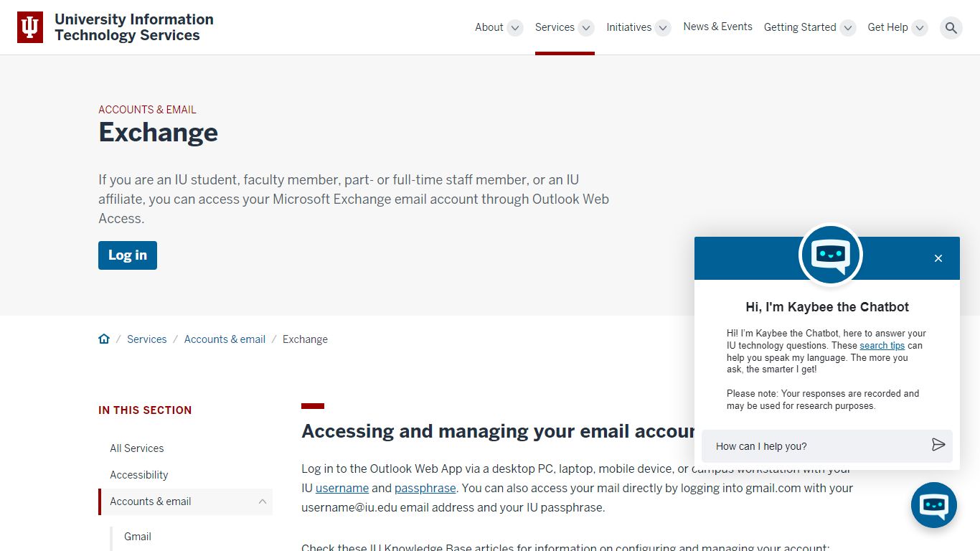Screen dimensions: 980x551
Task: Click the Exchange page heading
Action: pos(159,133)
